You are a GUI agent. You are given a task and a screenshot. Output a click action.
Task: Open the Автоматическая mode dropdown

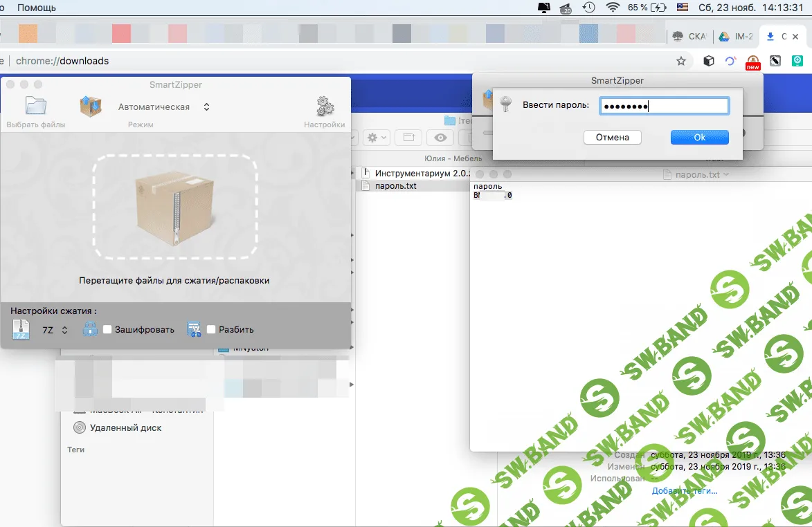[164, 107]
